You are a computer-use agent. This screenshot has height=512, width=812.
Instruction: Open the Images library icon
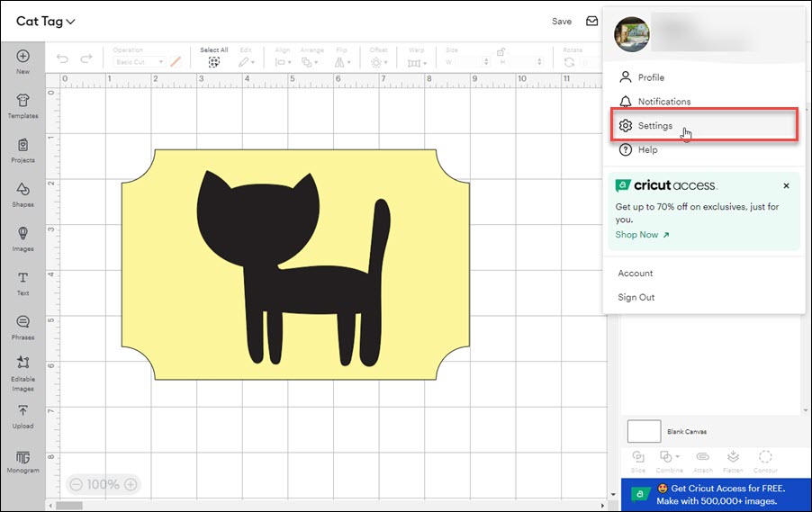point(23,238)
